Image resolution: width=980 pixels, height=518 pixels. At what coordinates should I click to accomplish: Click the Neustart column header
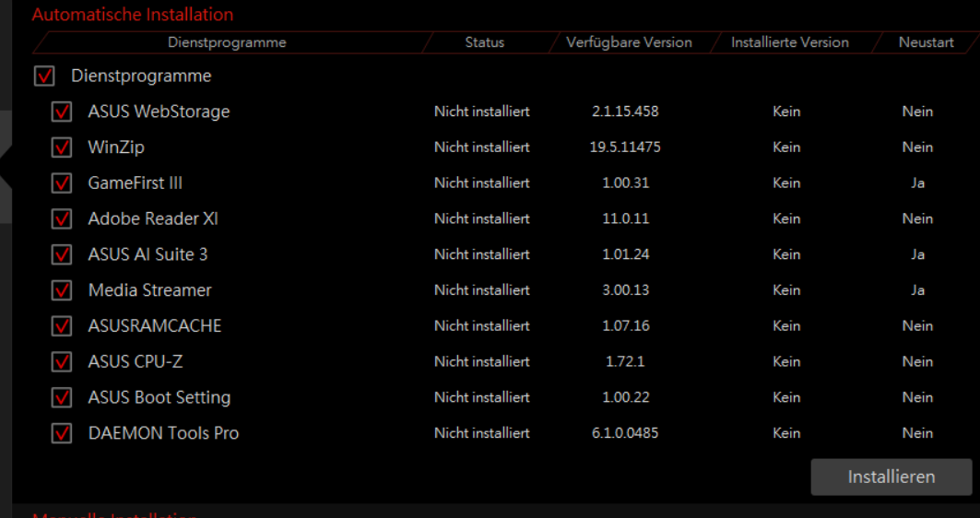[927, 42]
